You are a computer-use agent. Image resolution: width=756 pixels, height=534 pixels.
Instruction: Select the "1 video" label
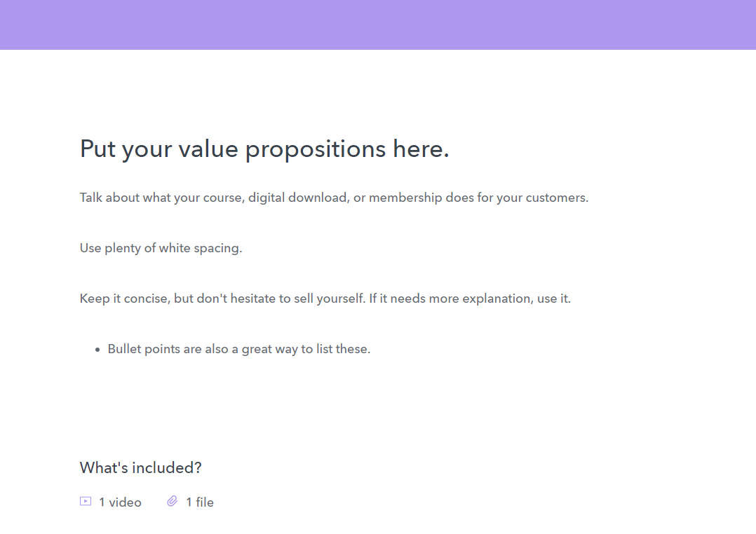[x=120, y=502]
